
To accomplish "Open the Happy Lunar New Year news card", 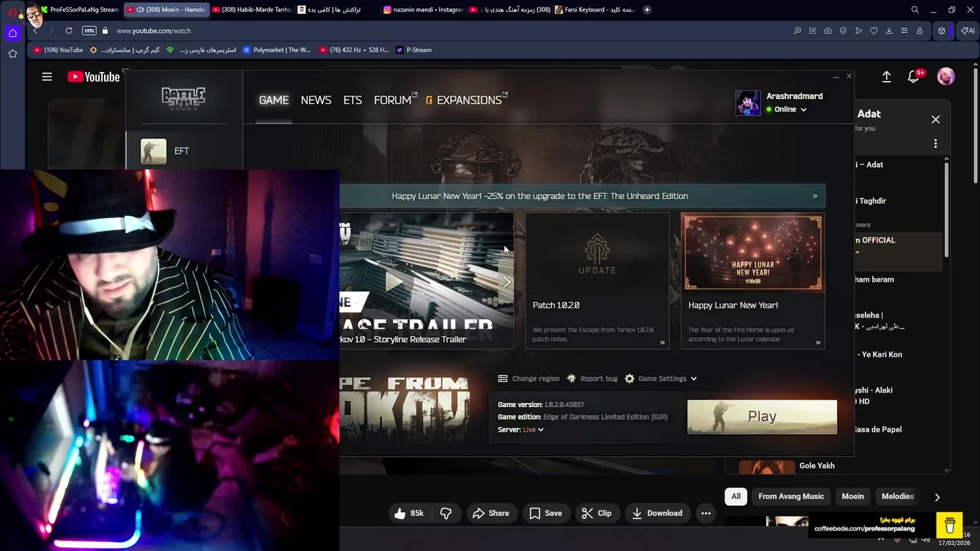I will 753,281.
